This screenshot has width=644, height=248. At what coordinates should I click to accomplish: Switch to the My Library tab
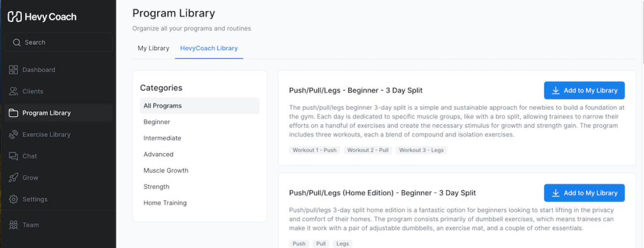pos(153,48)
